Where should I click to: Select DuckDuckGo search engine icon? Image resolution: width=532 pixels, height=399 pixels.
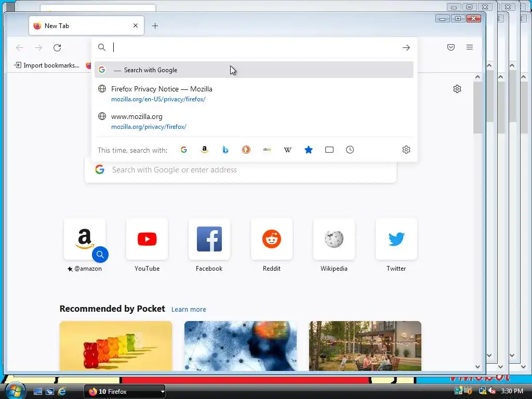[246, 150]
